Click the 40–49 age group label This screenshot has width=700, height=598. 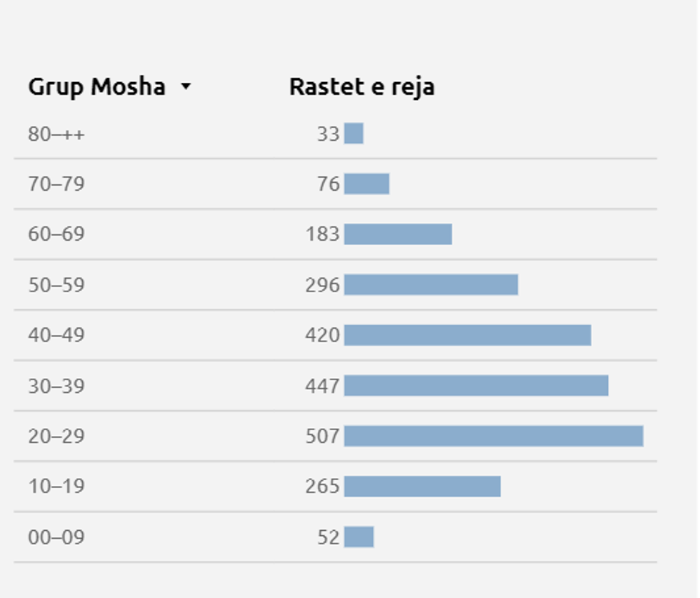[56, 334]
